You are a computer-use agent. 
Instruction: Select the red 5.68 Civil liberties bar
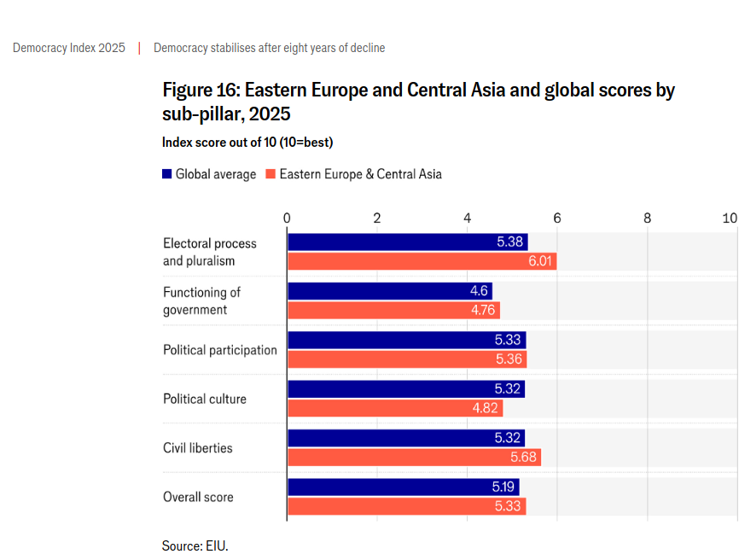pyautogui.click(x=414, y=458)
